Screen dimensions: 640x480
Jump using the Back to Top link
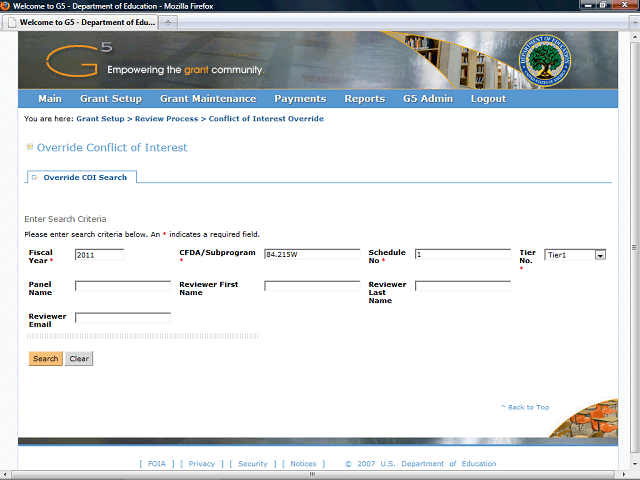click(525, 407)
